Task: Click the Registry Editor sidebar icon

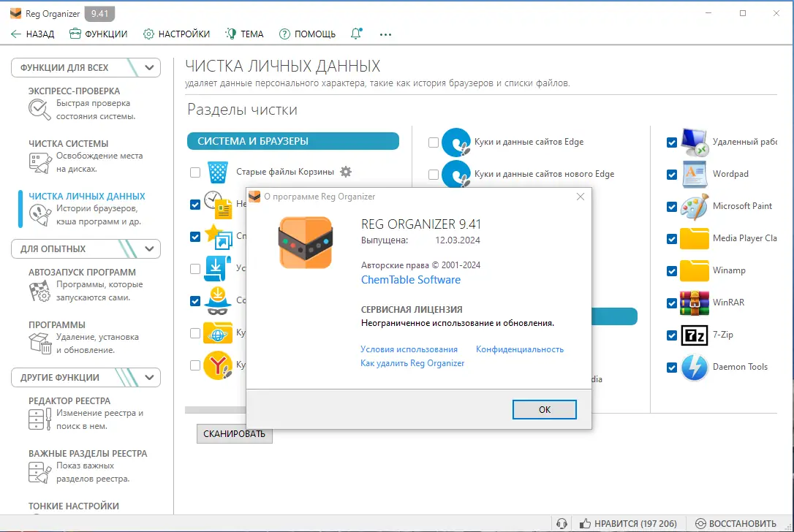Action: 40,419
